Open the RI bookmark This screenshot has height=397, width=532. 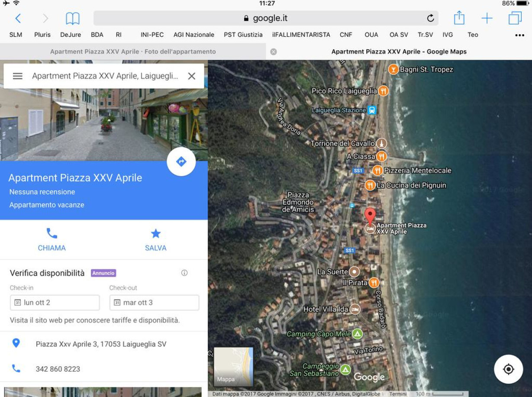click(119, 35)
